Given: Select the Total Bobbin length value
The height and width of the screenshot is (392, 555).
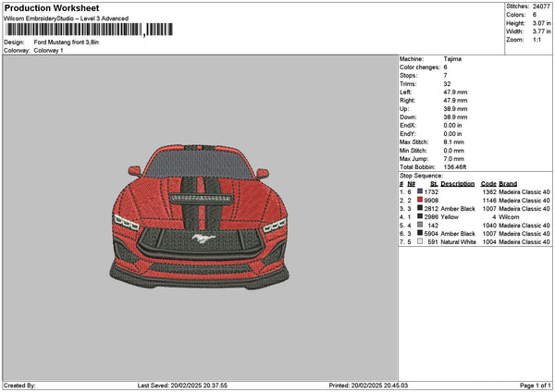Looking at the screenshot, I should (457, 166).
